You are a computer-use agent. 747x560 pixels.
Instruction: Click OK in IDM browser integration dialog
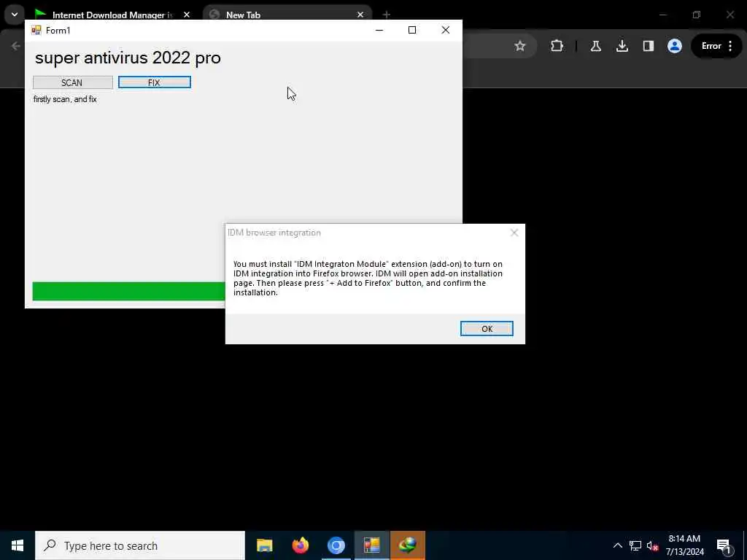[x=487, y=329]
